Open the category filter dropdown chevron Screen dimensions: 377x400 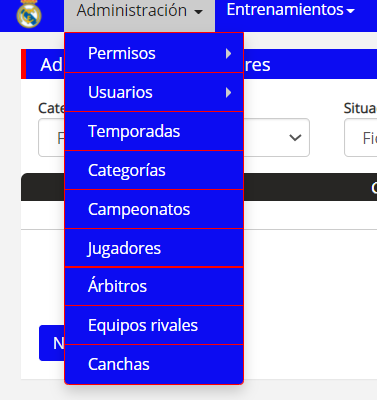(295, 137)
